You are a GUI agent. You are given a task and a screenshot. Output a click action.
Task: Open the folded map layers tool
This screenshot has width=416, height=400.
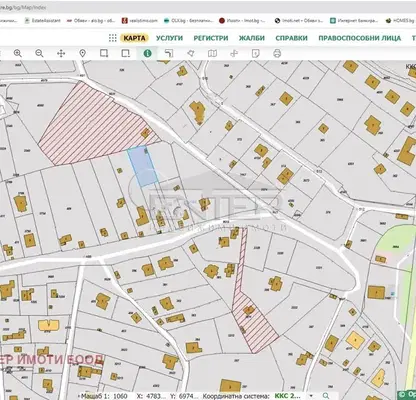(x=212, y=53)
